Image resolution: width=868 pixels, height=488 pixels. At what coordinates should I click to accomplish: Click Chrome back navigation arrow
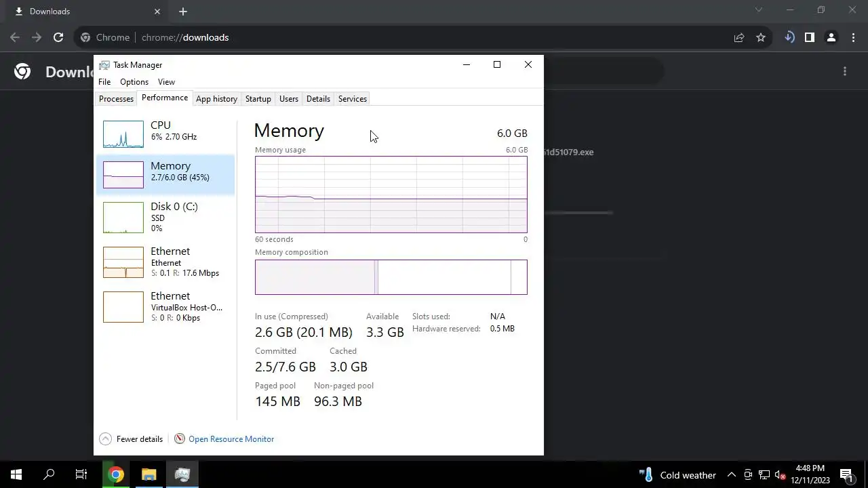tap(16, 37)
